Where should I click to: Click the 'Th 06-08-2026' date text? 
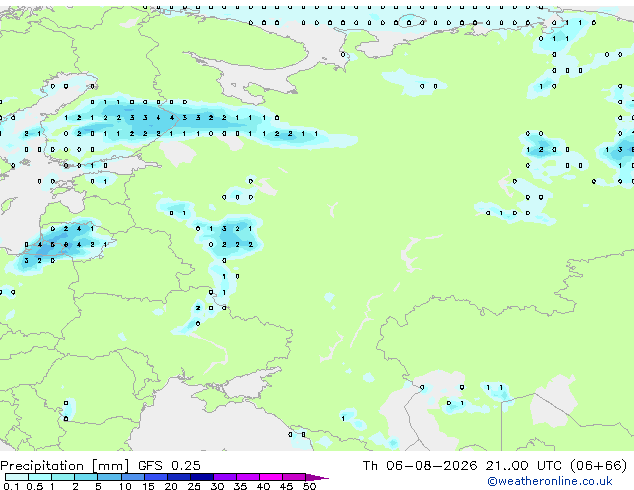420,465
